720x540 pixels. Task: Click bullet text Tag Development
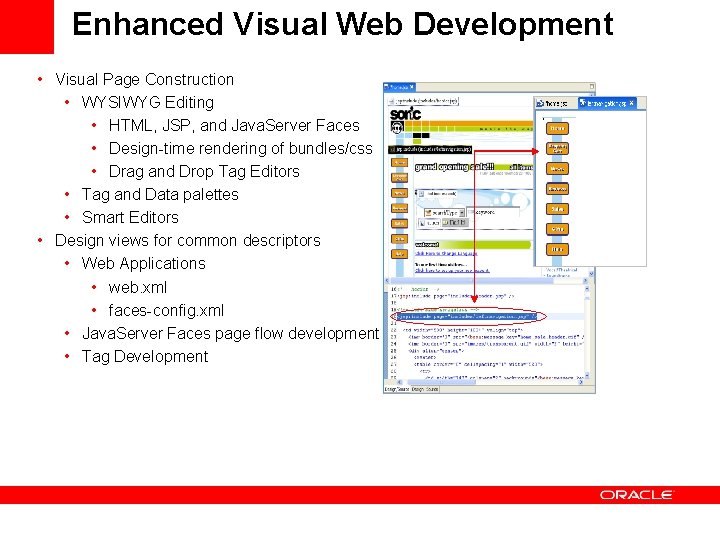pos(145,356)
